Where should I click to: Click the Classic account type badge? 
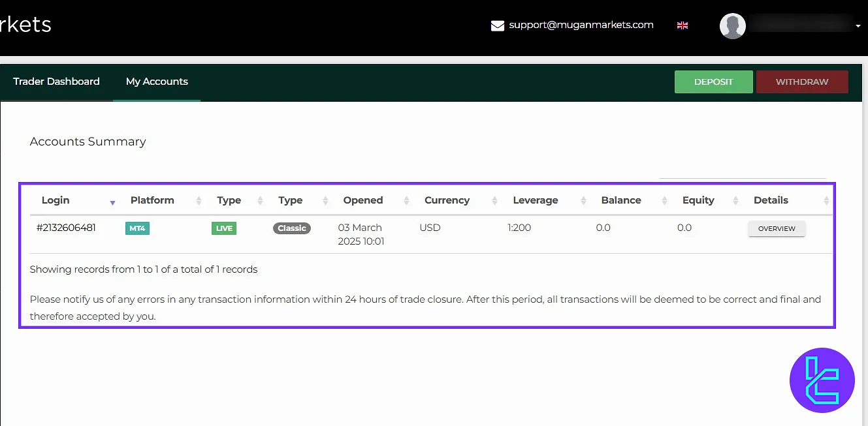tap(291, 228)
